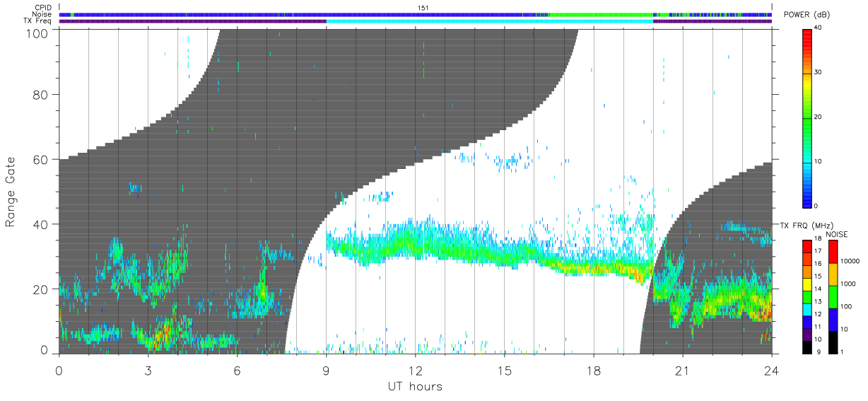The width and height of the screenshot is (868, 401).
Task: Select the POWER (dB) colorbar title
Action: [x=807, y=15]
